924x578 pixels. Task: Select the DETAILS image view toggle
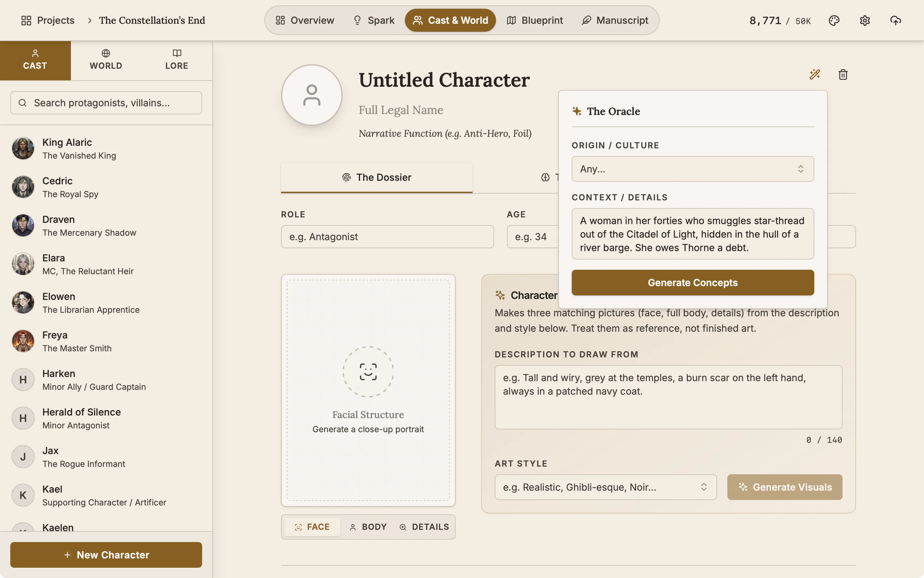click(x=424, y=527)
